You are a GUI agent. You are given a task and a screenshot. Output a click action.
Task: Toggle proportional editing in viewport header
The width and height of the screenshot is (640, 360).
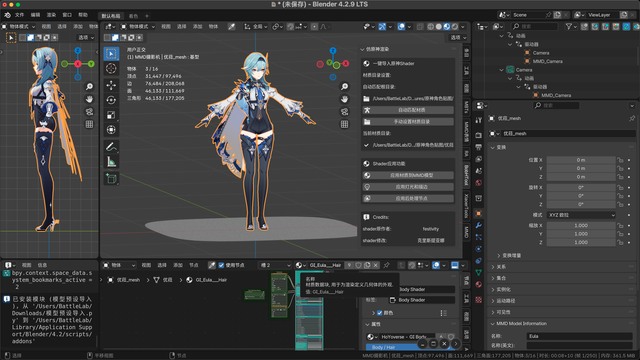point(314,27)
